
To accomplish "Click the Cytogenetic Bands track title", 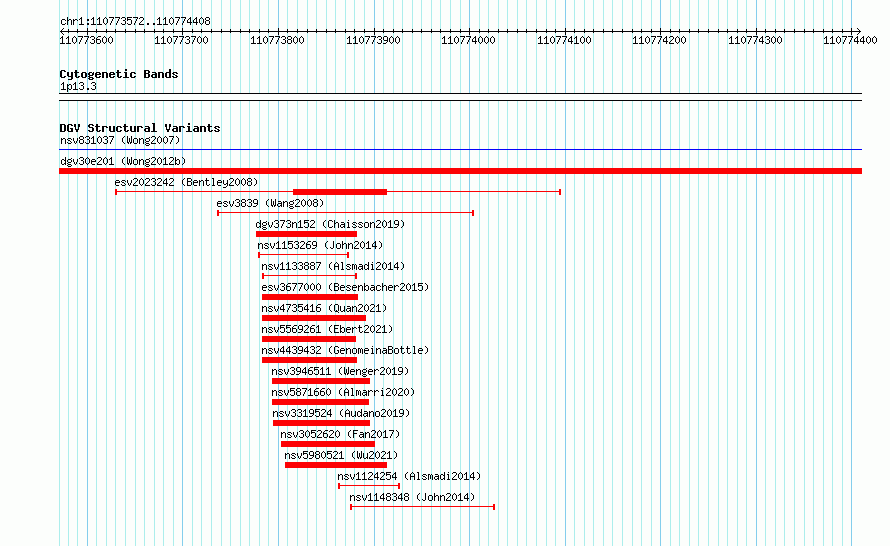I will click(119, 74).
